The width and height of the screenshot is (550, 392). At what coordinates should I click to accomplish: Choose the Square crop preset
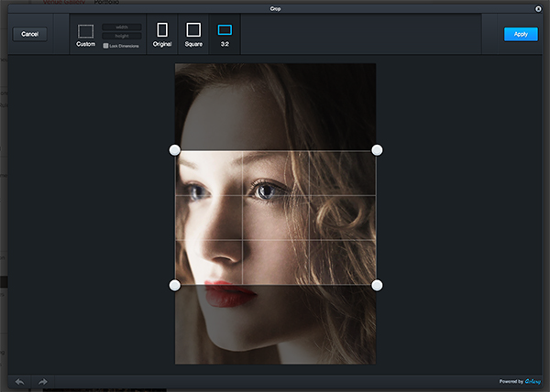point(193,35)
